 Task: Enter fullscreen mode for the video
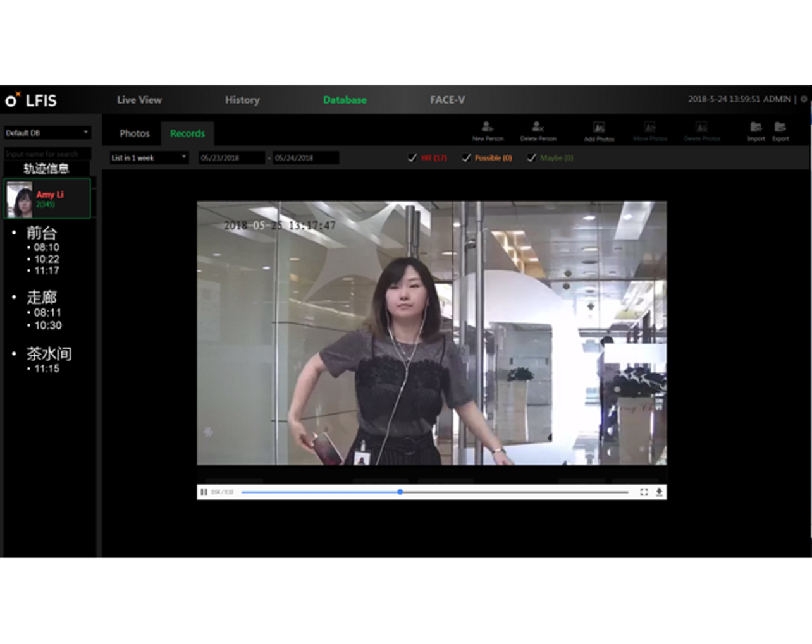(644, 492)
